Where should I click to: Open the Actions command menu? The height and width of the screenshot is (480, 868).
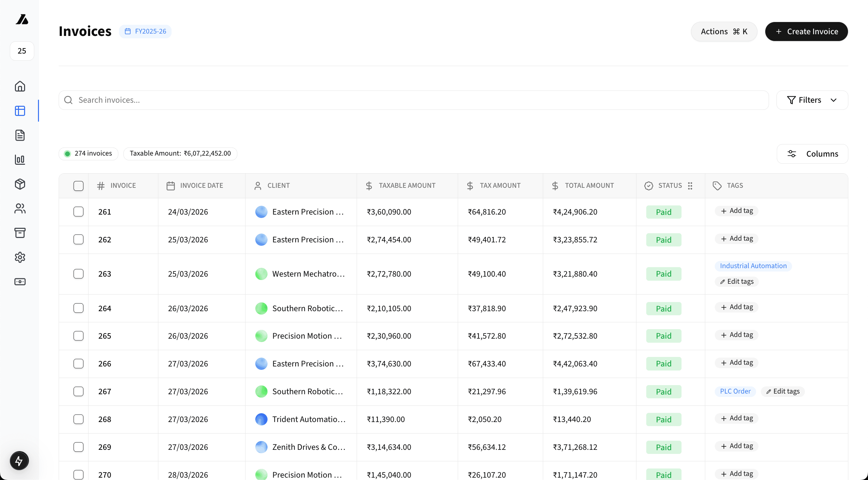click(724, 32)
